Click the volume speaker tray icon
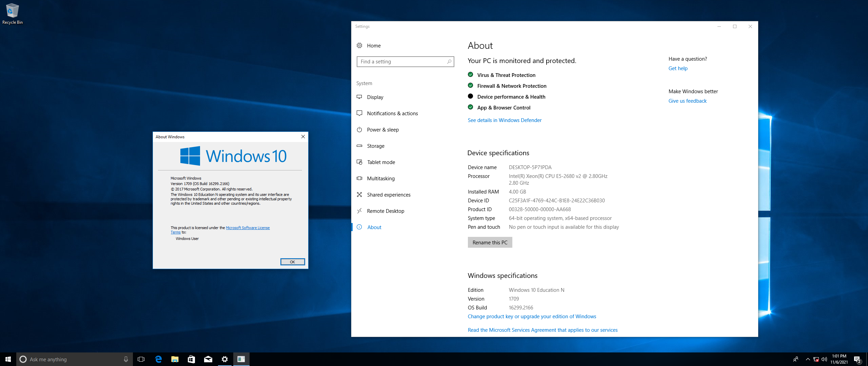 click(824, 359)
